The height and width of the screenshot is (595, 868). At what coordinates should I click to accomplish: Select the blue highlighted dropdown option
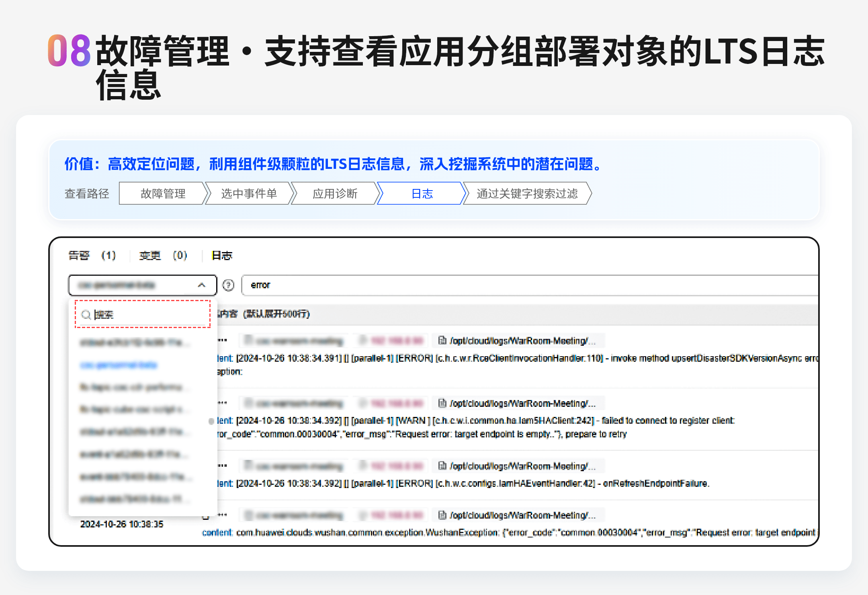tap(119, 365)
